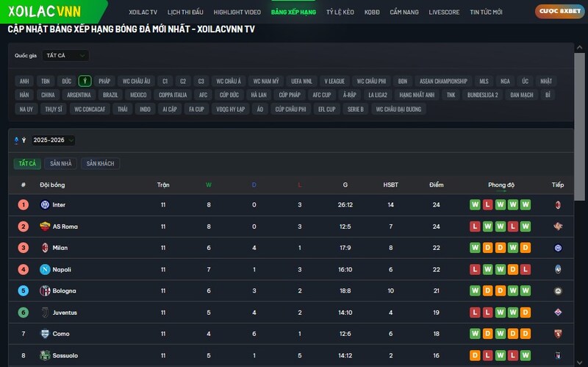The image size is (588, 367).
Task: Click the Milan club crest
Action: pos(45,248)
